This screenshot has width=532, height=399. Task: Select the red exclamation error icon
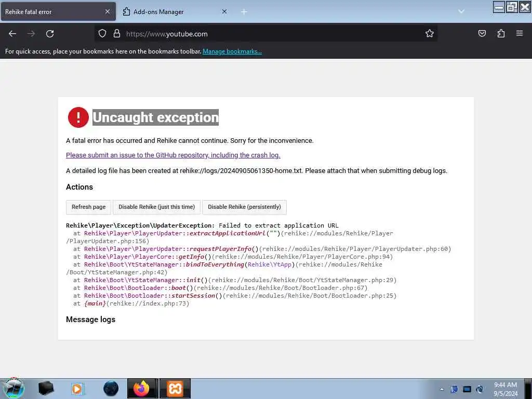[x=78, y=117]
